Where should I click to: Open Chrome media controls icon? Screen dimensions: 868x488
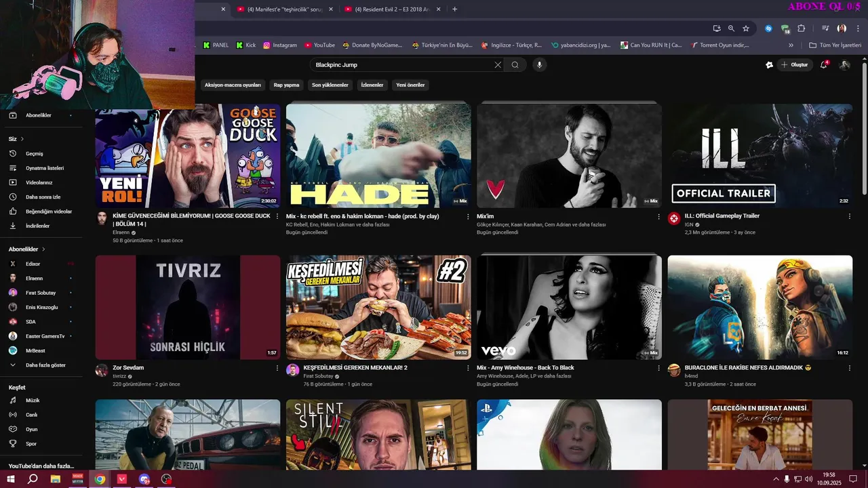click(x=825, y=28)
